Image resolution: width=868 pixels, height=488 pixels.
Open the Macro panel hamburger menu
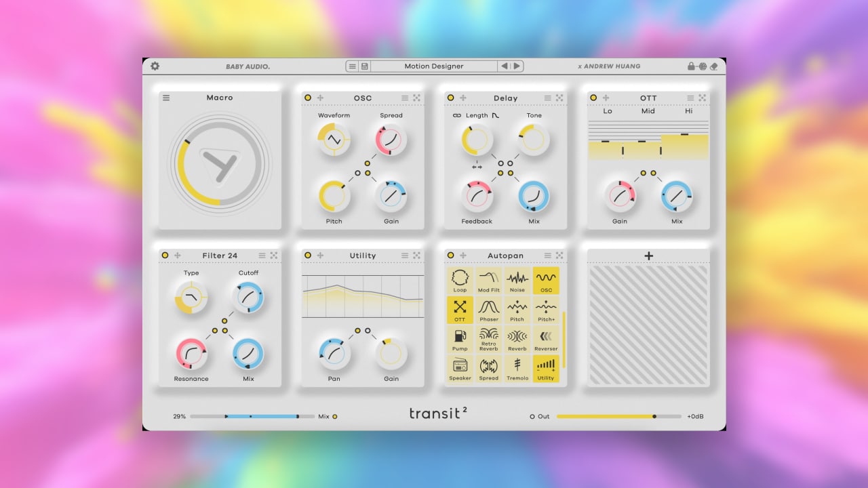166,98
